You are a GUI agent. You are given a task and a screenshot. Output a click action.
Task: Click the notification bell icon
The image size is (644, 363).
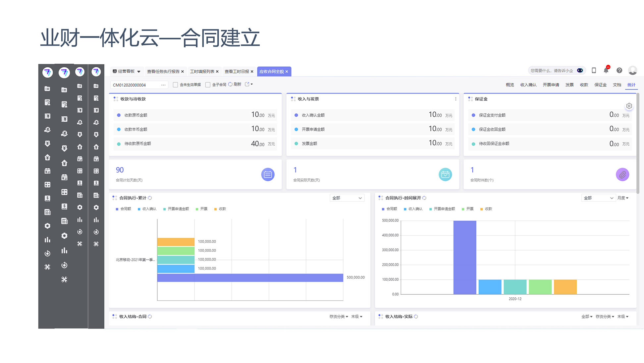point(606,70)
